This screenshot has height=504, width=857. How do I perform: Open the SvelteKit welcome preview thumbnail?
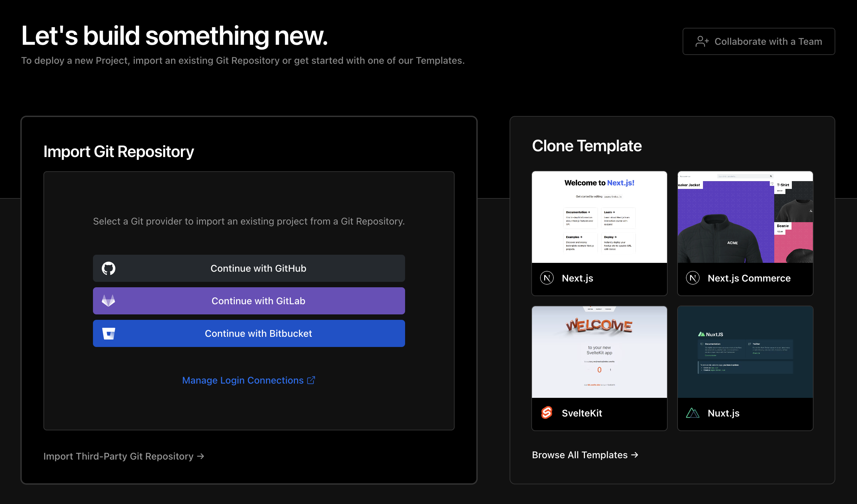click(599, 352)
